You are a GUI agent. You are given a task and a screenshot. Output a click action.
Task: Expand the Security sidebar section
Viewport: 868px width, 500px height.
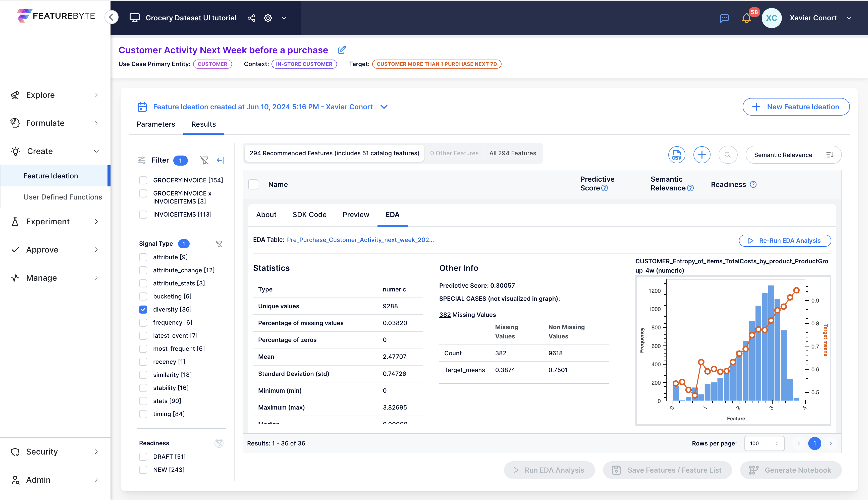55,452
